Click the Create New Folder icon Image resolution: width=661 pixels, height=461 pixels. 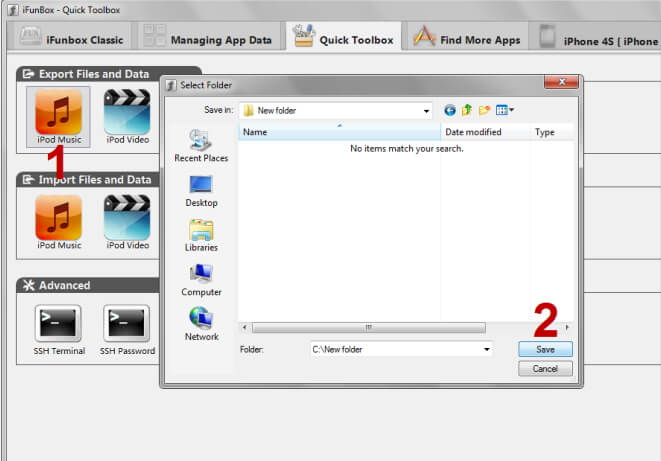pyautogui.click(x=484, y=110)
